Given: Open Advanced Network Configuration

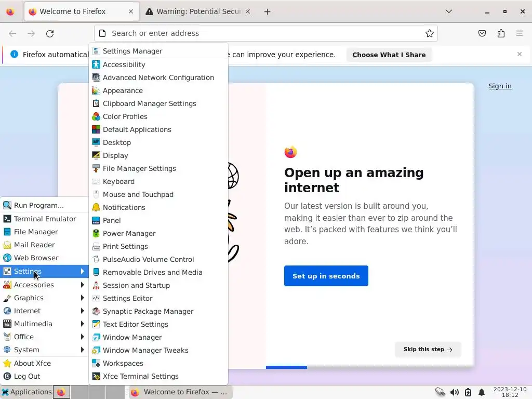Looking at the screenshot, I should (158, 77).
